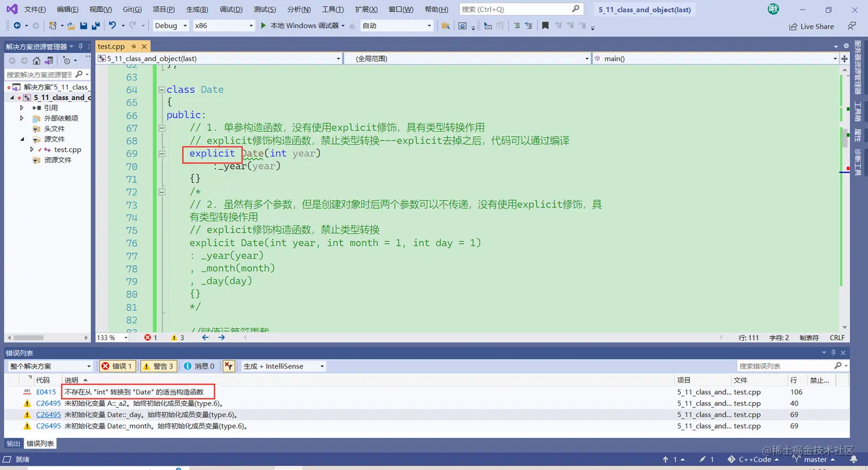The width and height of the screenshot is (868, 470).
Task: Sort by the Description (说明) column header
Action: [71, 380]
